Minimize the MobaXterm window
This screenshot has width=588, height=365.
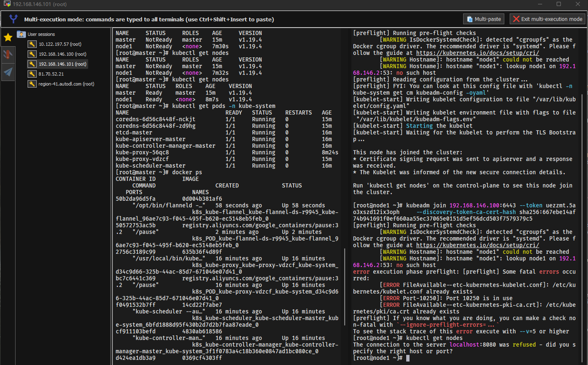pos(539,4)
